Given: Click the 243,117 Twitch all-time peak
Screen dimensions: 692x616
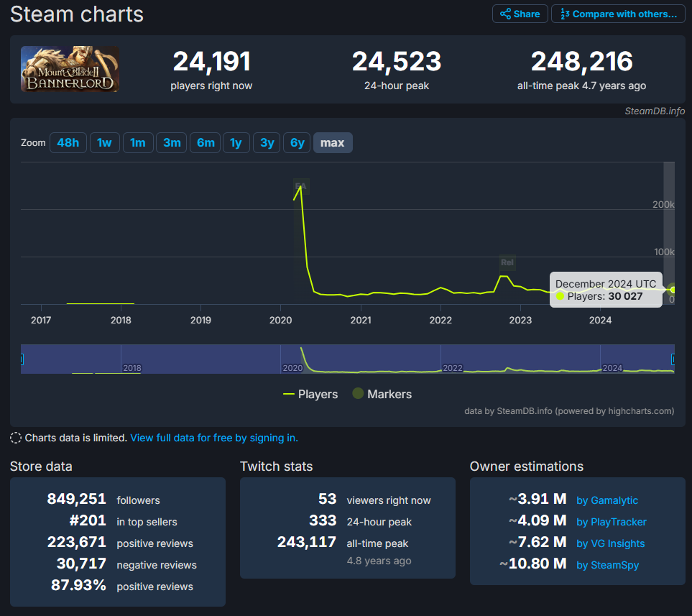Looking at the screenshot, I should click(307, 542).
